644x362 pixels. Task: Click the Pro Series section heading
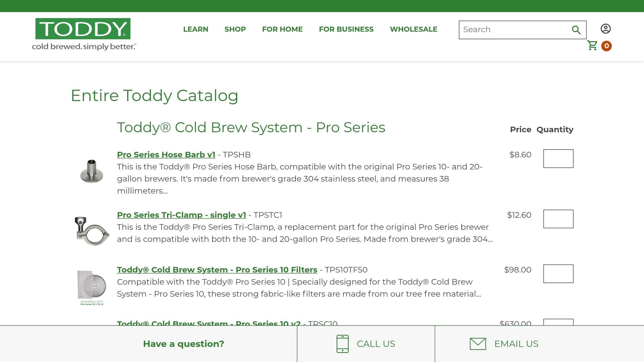[251, 127]
